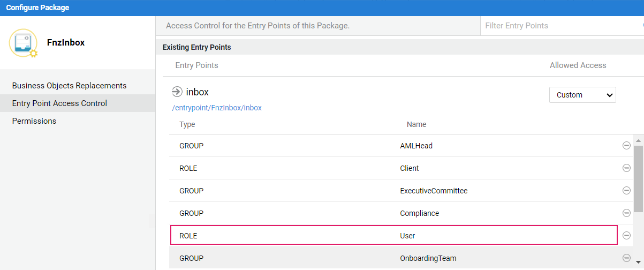Remove the OnboardingTeam group entry
The width and height of the screenshot is (644, 270).
[x=626, y=258]
